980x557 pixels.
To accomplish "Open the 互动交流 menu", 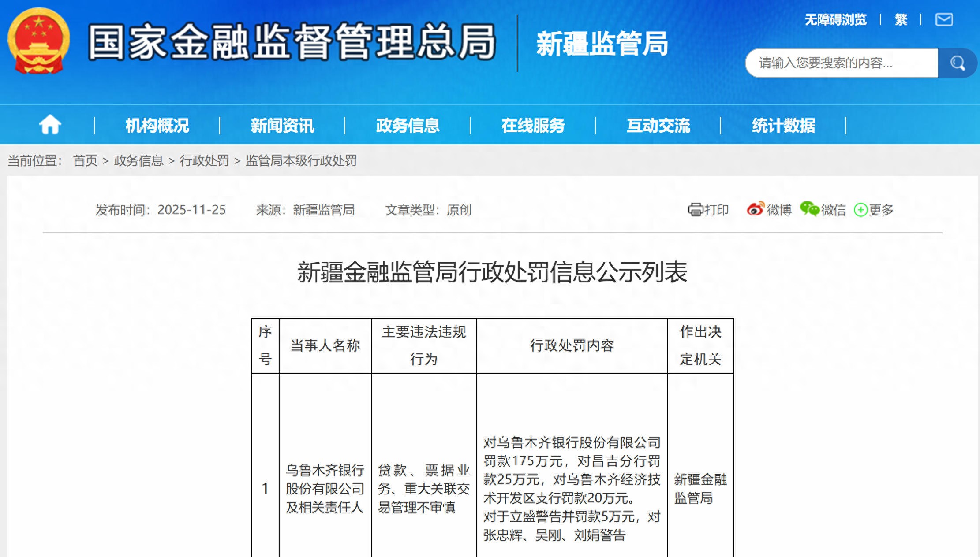I will click(658, 126).
